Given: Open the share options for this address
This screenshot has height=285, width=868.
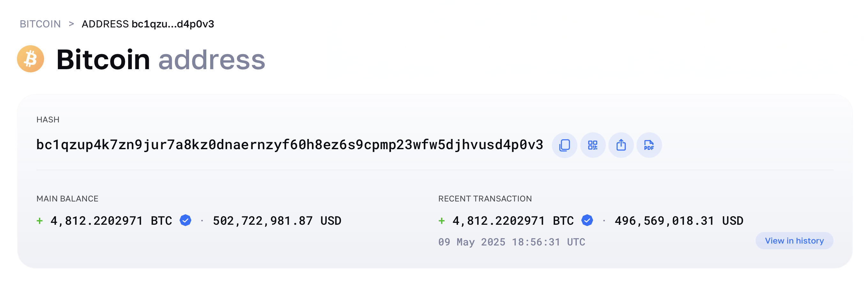Looking at the screenshot, I should [x=621, y=145].
